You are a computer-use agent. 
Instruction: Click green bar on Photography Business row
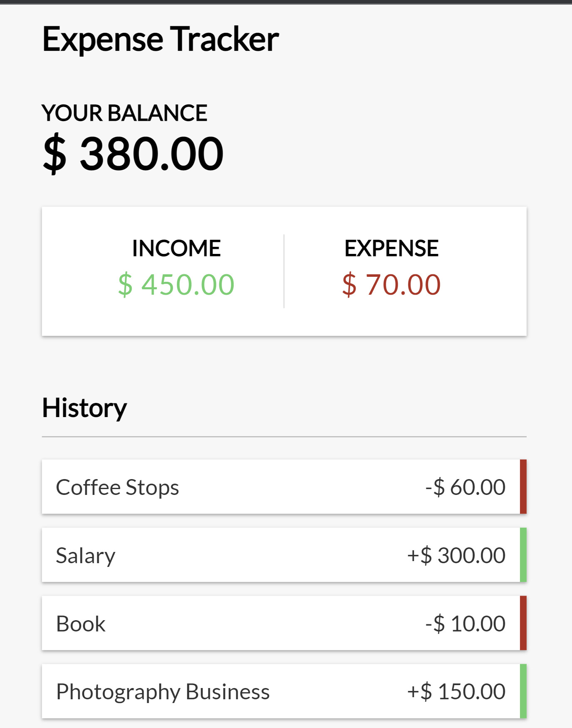523,691
